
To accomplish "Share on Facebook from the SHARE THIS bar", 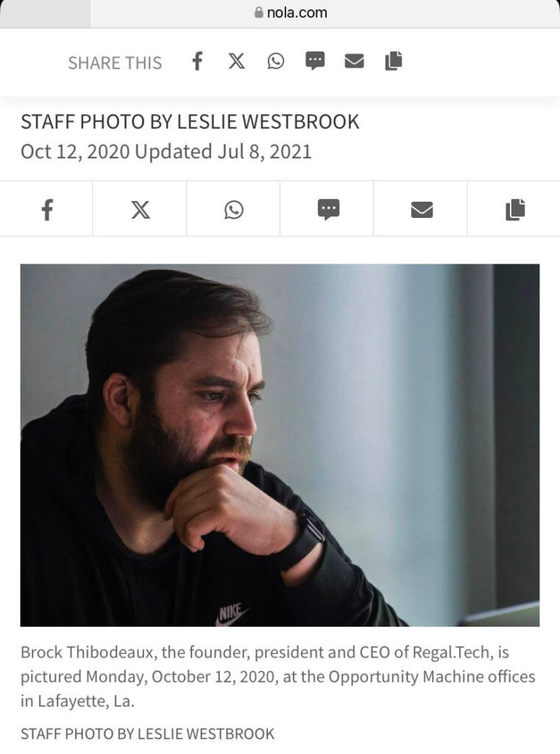I will (x=197, y=62).
